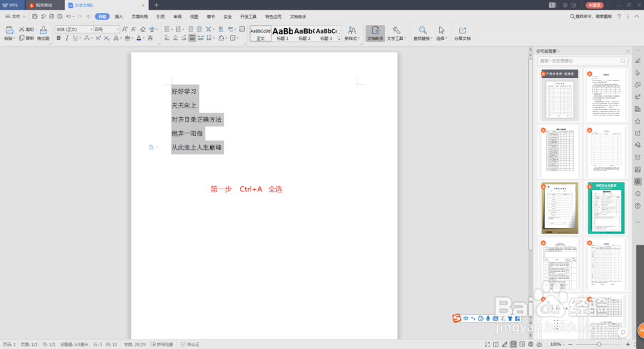Image resolution: width=644 pixels, height=349 pixels.
Task: Click the Decrease Font Size icon
Action: pyautogui.click(x=133, y=29)
